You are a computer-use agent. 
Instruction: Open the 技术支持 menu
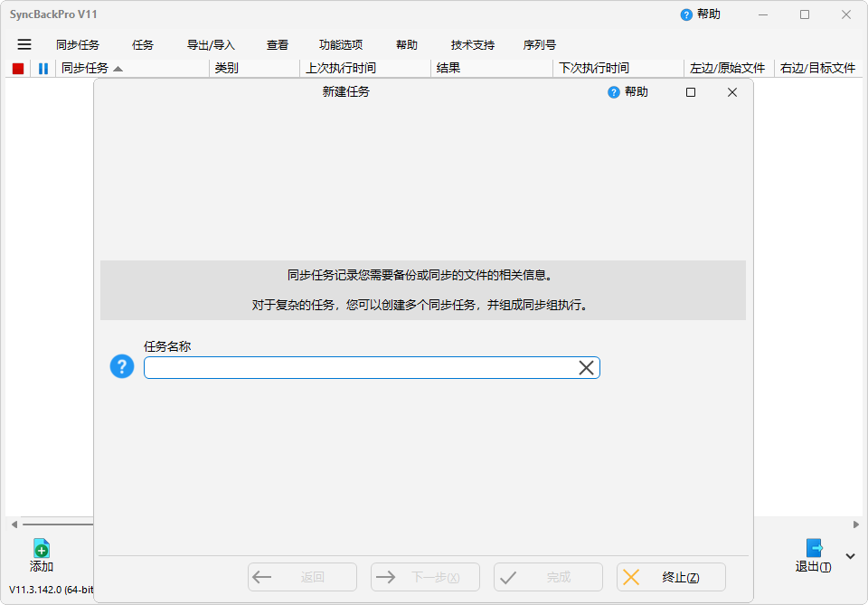[473, 44]
